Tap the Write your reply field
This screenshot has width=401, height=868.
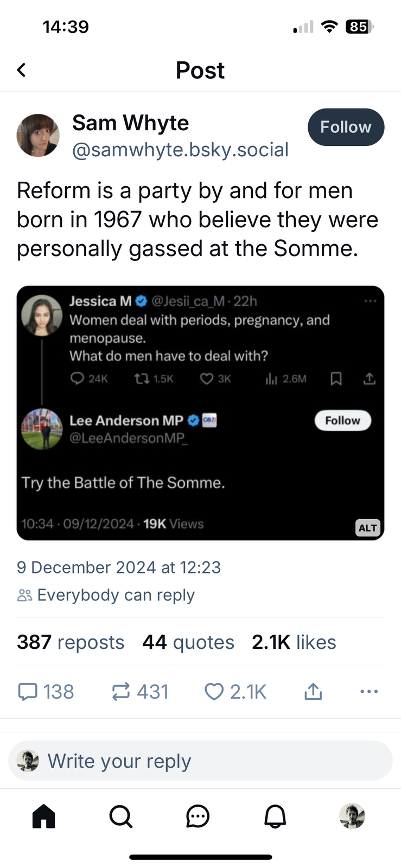coord(200,761)
